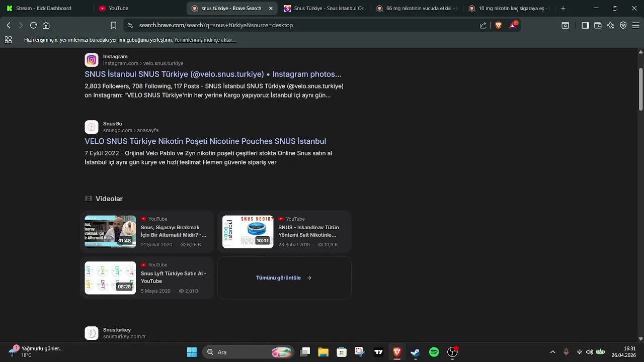Open VELO SNUS Türkiye Nikotin Poşeti result
Screen dimensions: 644x362
205,141
